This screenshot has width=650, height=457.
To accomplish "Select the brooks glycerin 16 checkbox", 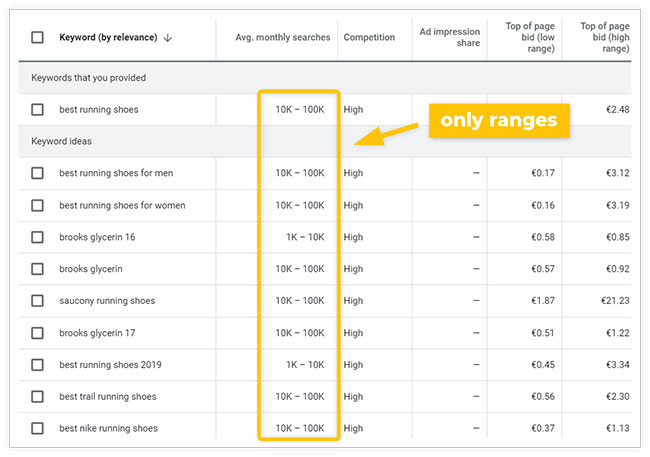I will click(x=37, y=237).
